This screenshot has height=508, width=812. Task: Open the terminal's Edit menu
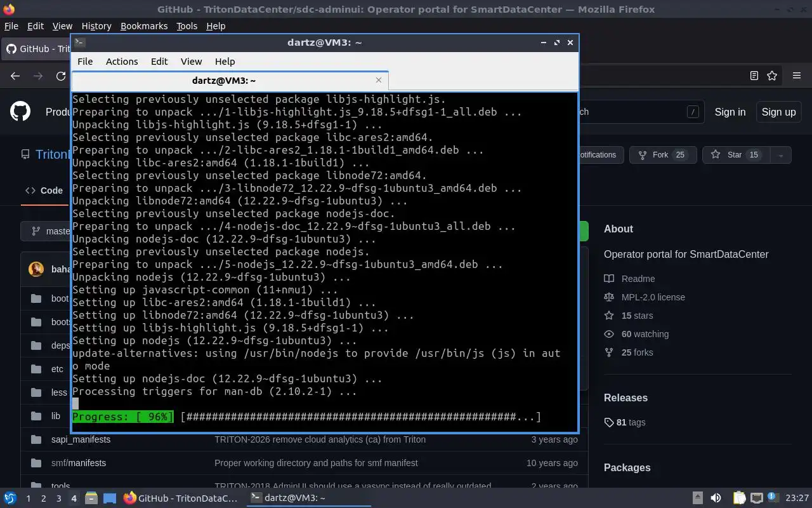click(x=159, y=62)
